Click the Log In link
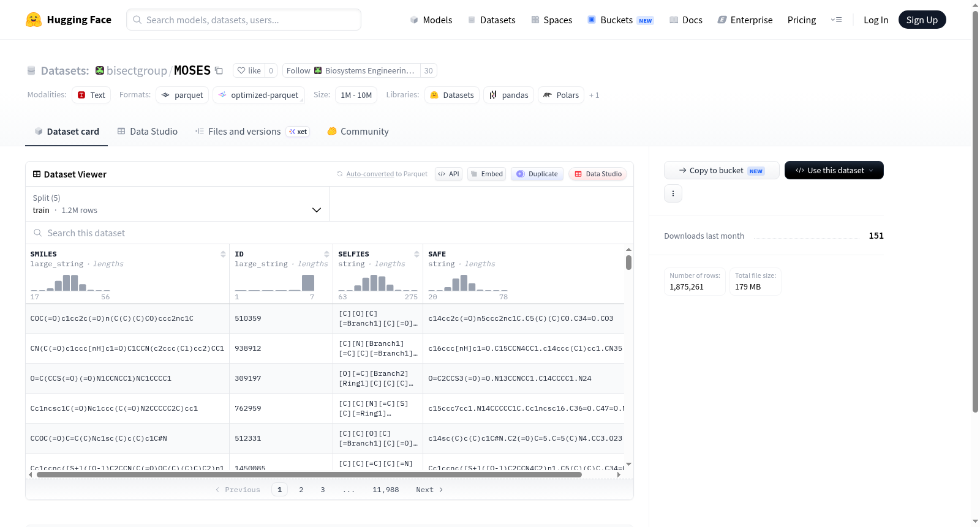Screen dimensions: 980x527 coord(876,20)
